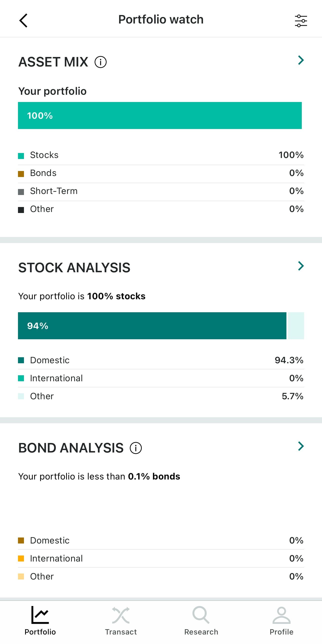Viewport: 322px width, 644px height.
Task: Tap the Portfolio chart icon
Action: tap(40, 615)
